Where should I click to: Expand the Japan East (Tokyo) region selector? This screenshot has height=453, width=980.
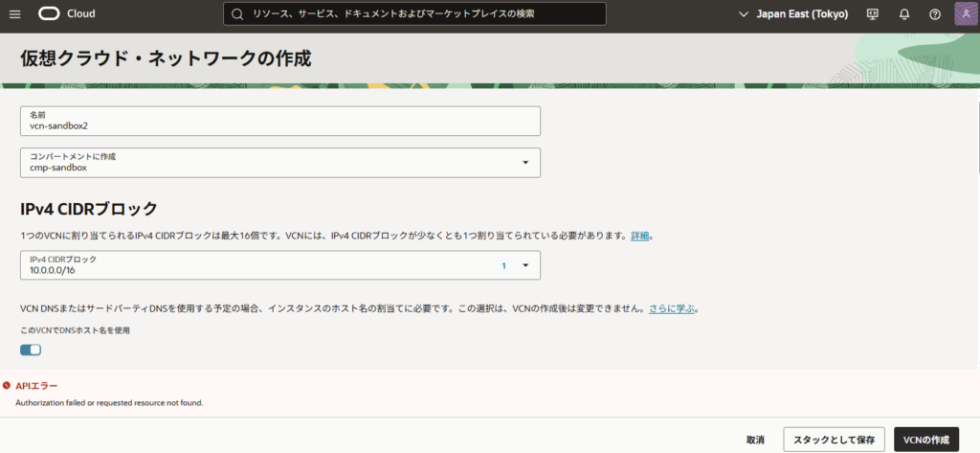pyautogui.click(x=793, y=14)
